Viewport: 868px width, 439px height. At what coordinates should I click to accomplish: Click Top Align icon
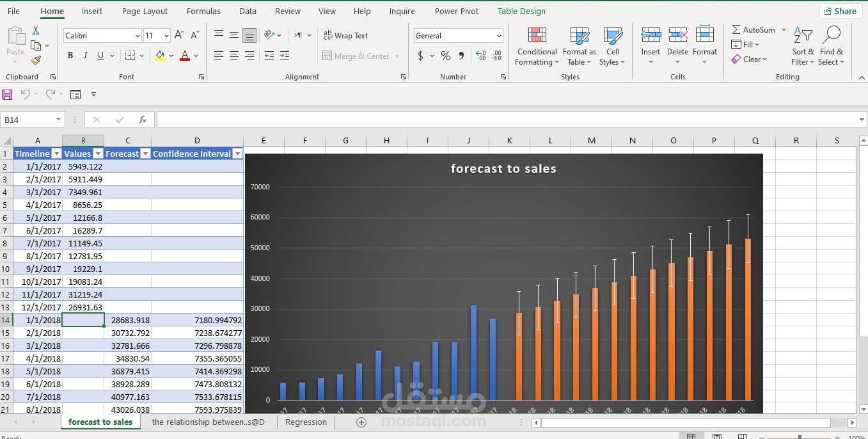point(219,35)
